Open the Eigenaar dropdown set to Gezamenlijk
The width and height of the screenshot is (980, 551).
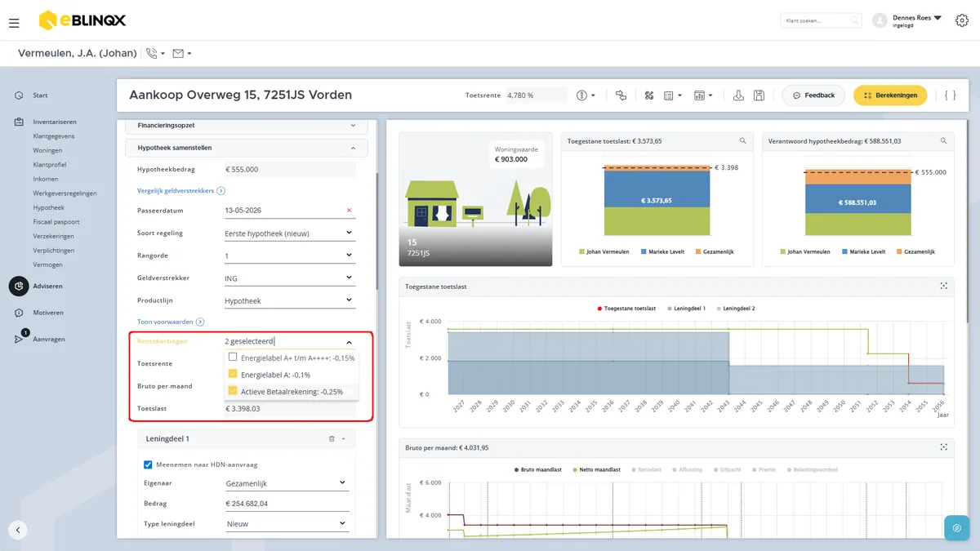click(286, 483)
